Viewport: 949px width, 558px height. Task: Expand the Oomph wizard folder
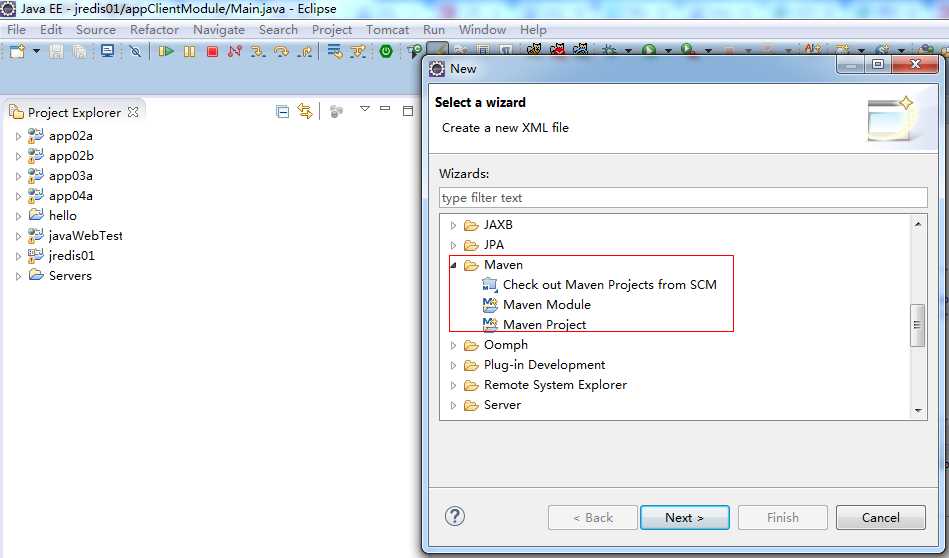click(453, 345)
